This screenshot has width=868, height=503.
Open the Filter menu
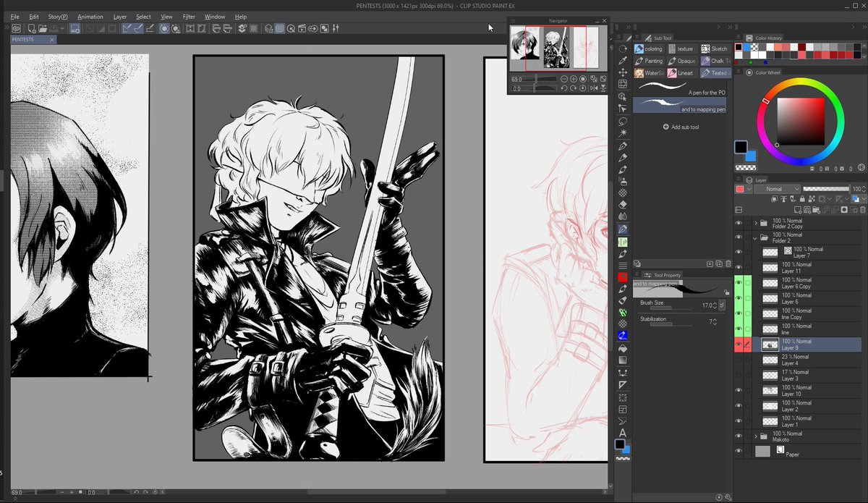tap(188, 16)
